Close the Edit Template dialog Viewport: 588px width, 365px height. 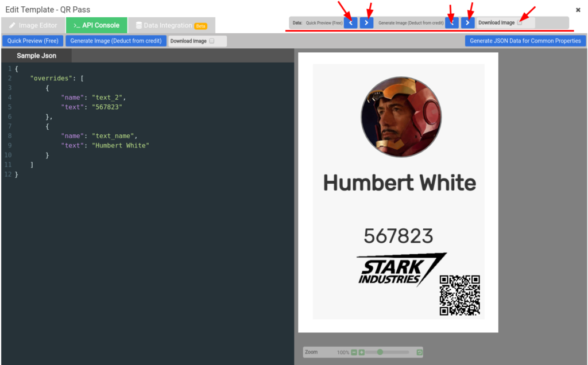click(x=578, y=10)
